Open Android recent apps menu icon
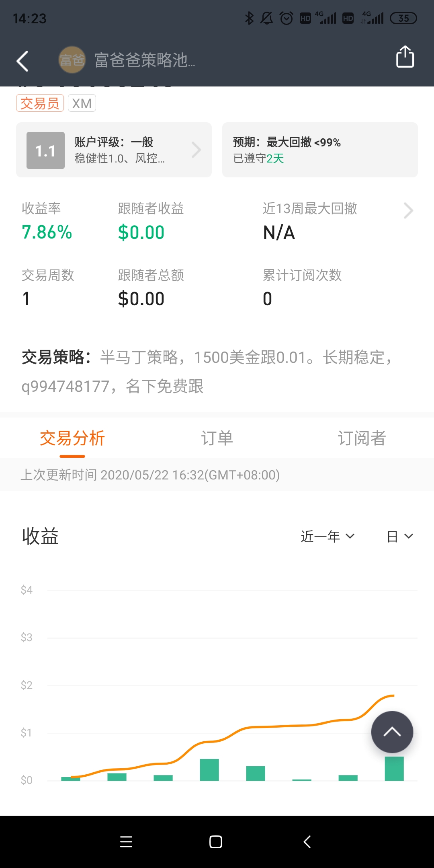Viewport: 434px width, 868px height. 126,841
